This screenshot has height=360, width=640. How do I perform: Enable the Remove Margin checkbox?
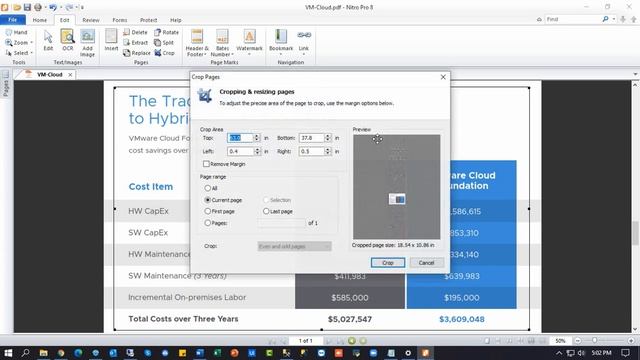[x=206, y=164]
